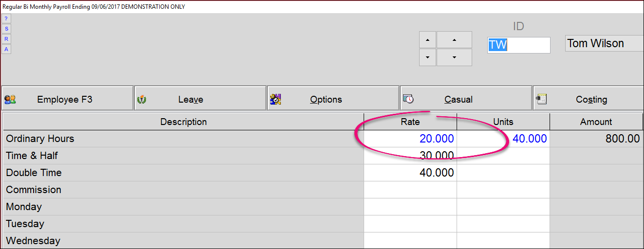Select the Ordinary Hours row description
The height and width of the screenshot is (249, 644).
184,139
